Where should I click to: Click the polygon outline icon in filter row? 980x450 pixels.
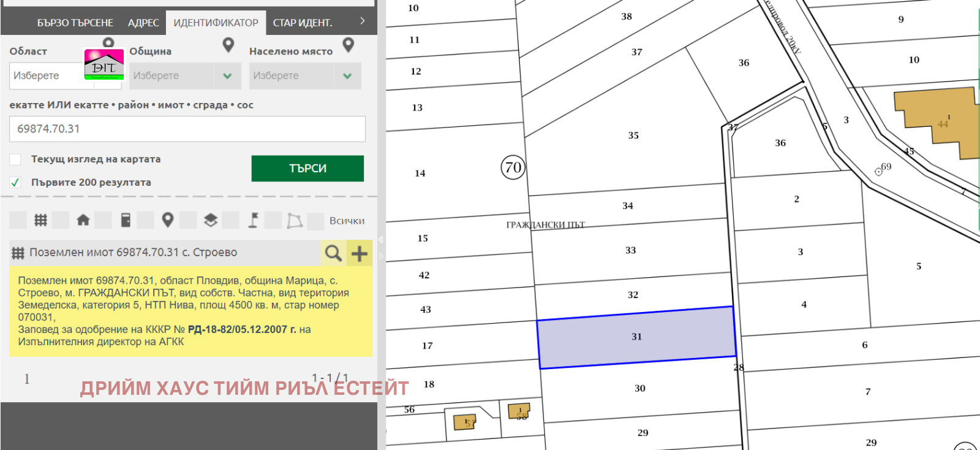pyautogui.click(x=295, y=221)
